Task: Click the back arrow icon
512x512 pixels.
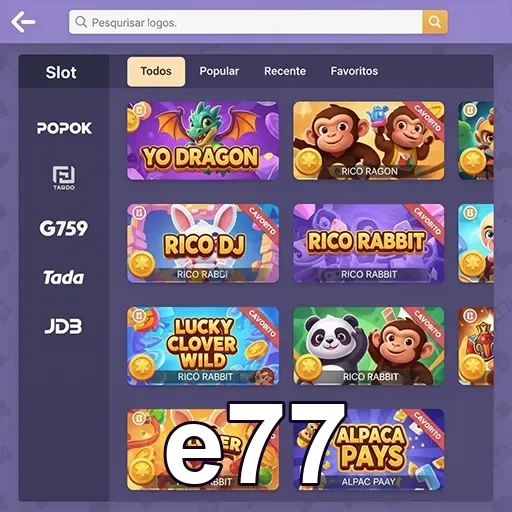Action: [23, 22]
